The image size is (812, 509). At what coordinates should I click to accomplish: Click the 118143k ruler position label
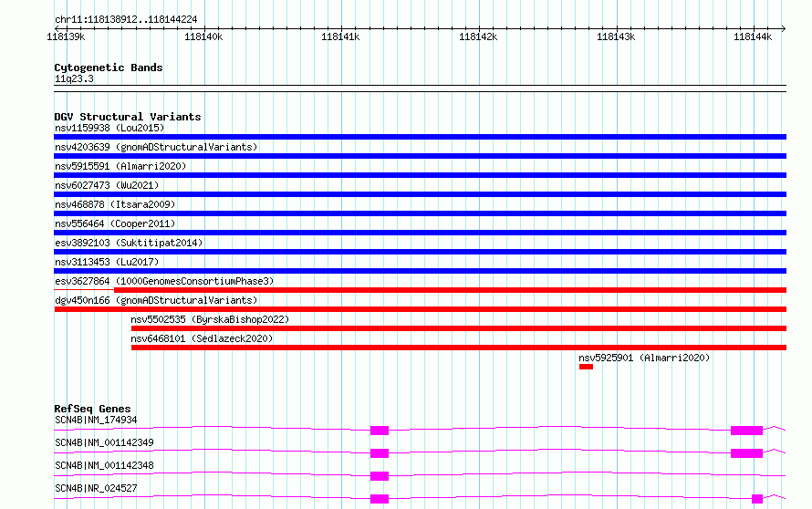point(616,36)
